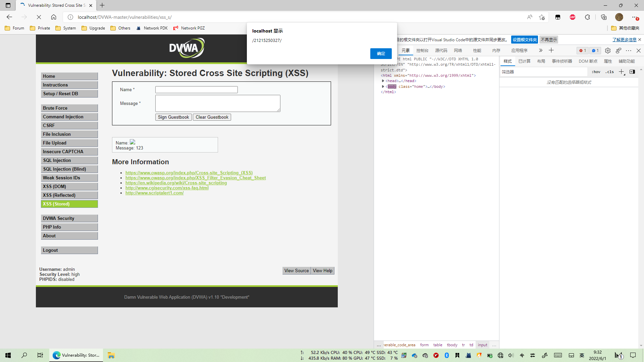Screen dimensions: 644x362
Task: Open the 布局 layout tab
Action: coord(541,61)
